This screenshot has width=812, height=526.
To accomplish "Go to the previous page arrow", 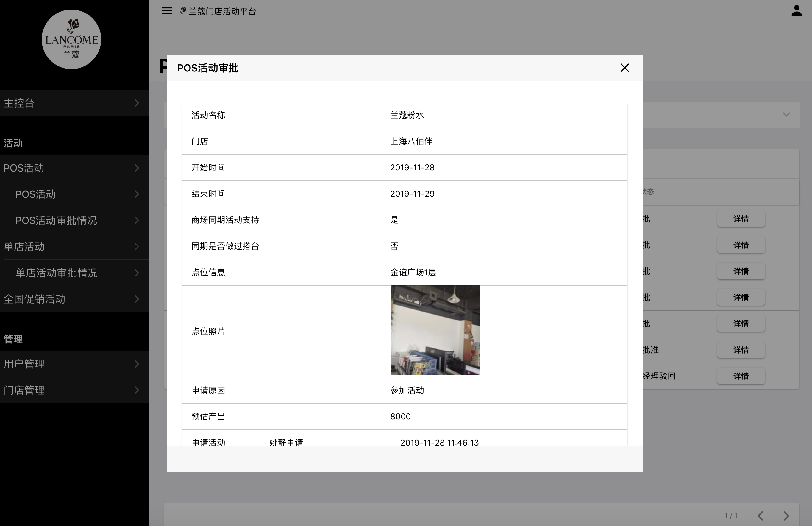I will 761,516.
